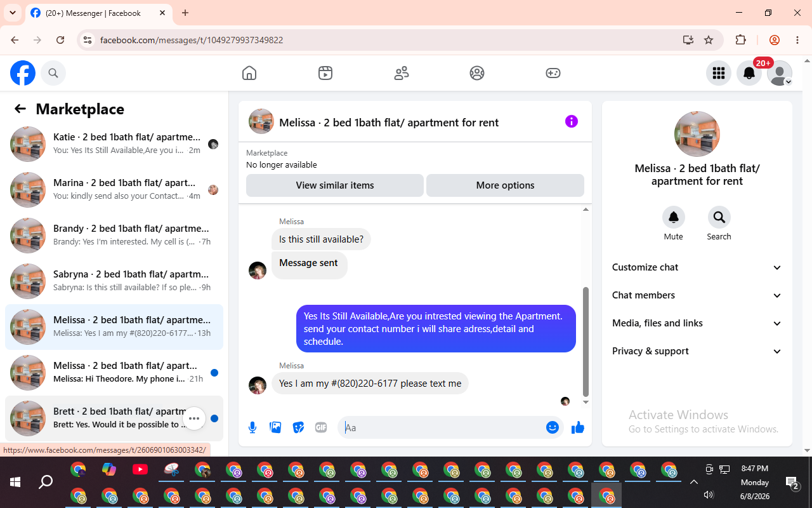The image size is (812, 508).
Task: Open Melissa's unread conversation from 21h
Action: click(x=114, y=373)
